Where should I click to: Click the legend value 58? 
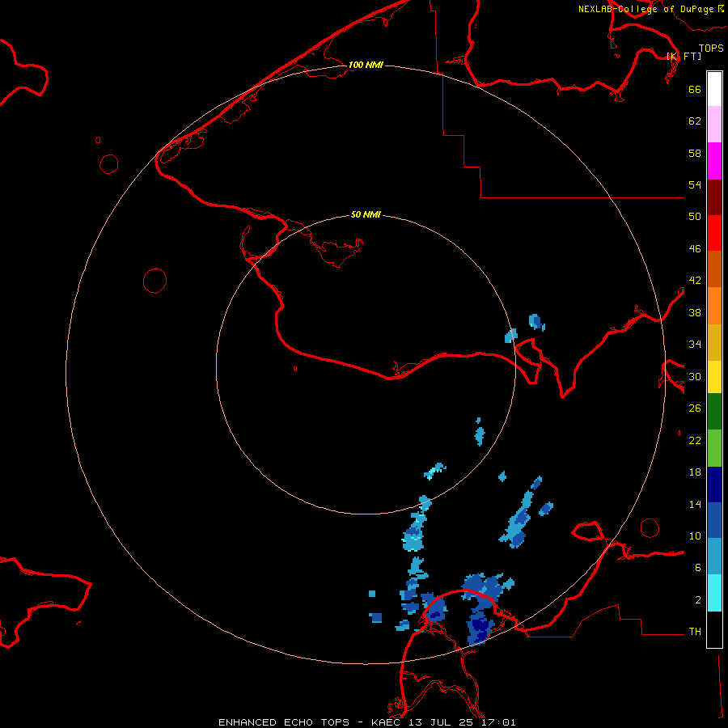(695, 153)
